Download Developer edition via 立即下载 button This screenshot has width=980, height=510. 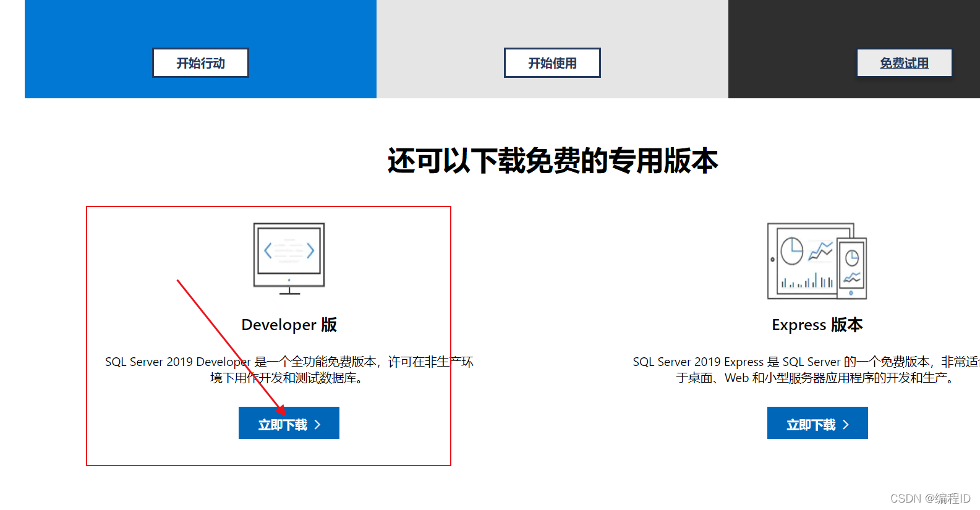pos(289,423)
